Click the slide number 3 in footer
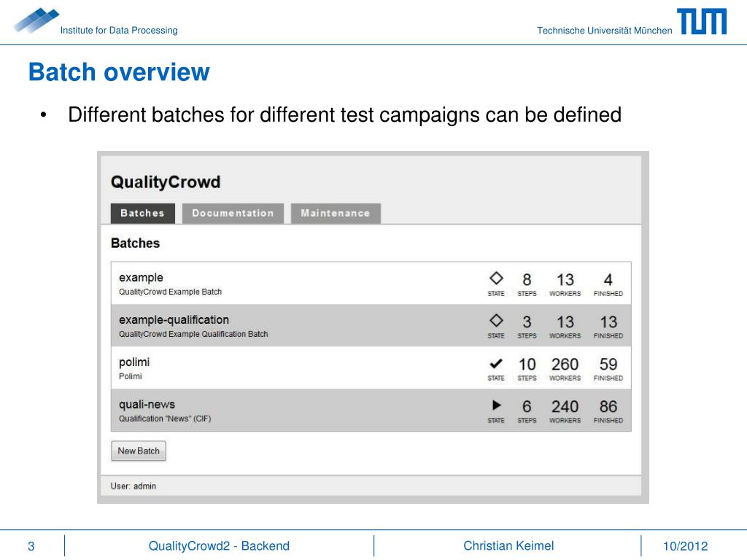The height and width of the screenshot is (560, 747). point(31,546)
